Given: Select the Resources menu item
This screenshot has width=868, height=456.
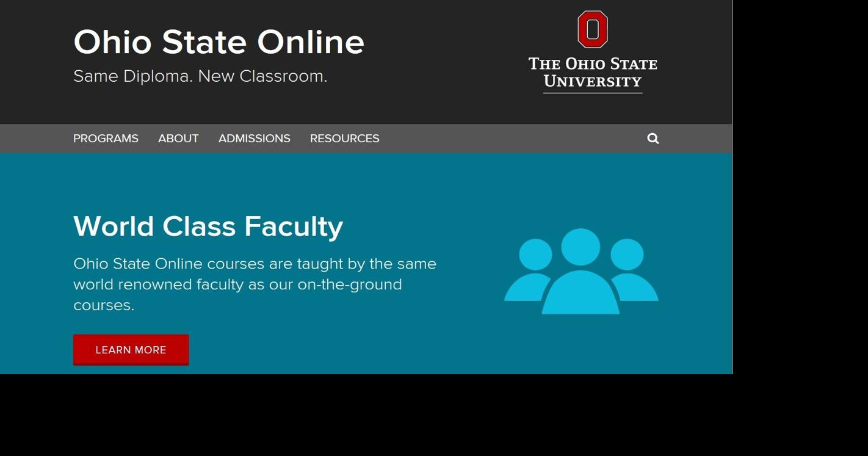Looking at the screenshot, I should pos(345,139).
